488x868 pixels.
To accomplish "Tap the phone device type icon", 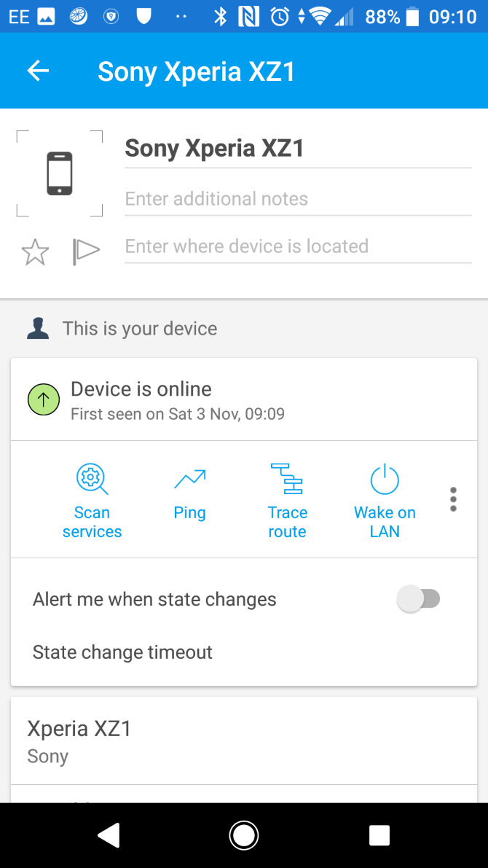I will 59,172.
